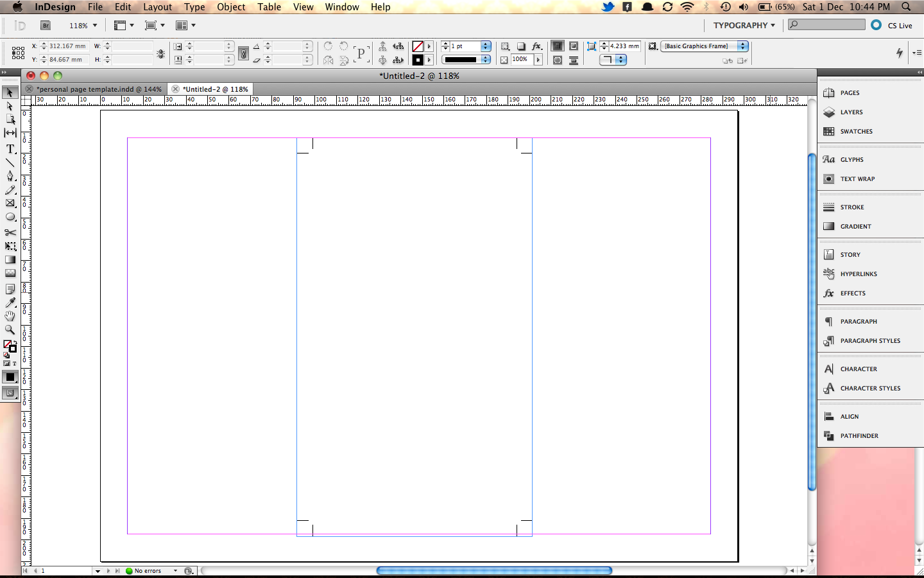
Task: Open the Layout menu
Action: click(157, 7)
